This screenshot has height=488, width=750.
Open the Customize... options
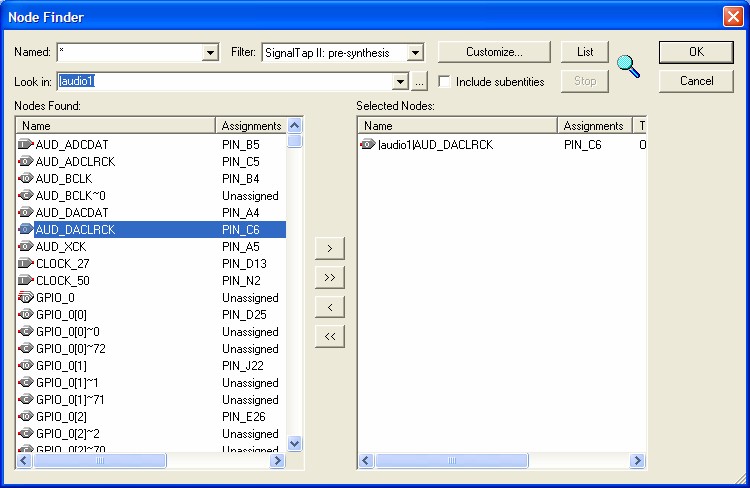click(494, 52)
